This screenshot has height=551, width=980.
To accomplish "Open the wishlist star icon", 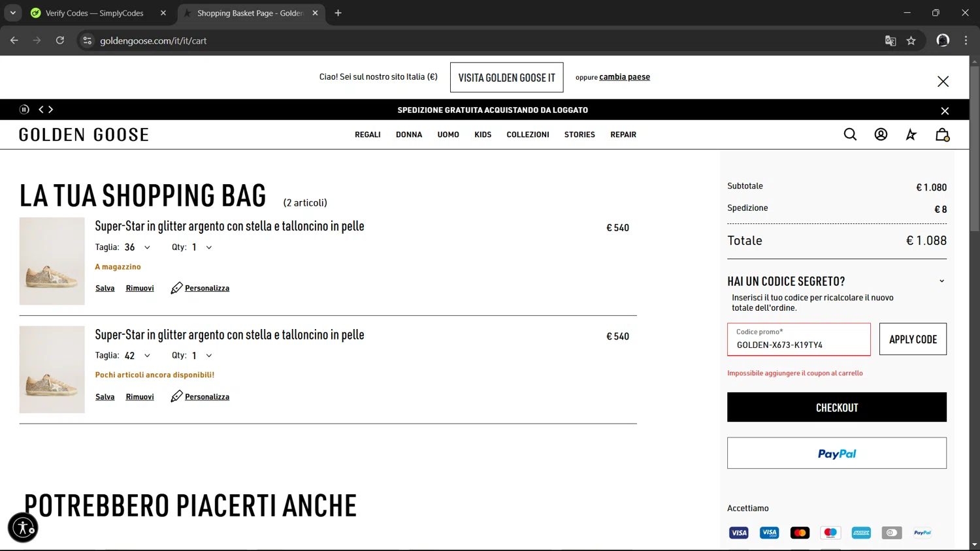I will [x=911, y=134].
